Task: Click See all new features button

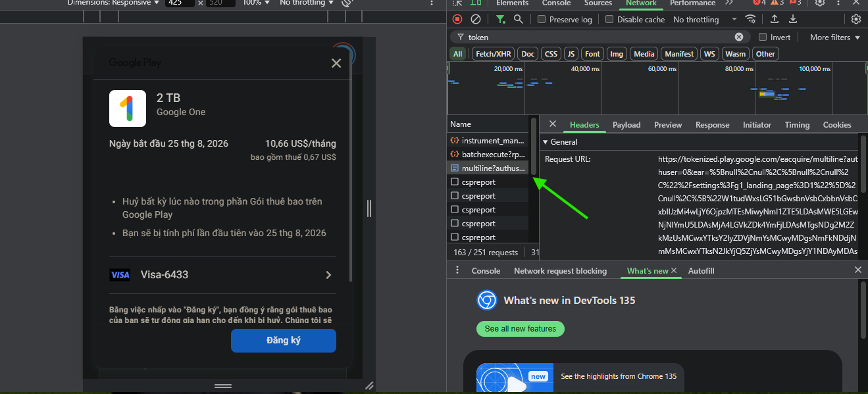Action: [x=520, y=329]
